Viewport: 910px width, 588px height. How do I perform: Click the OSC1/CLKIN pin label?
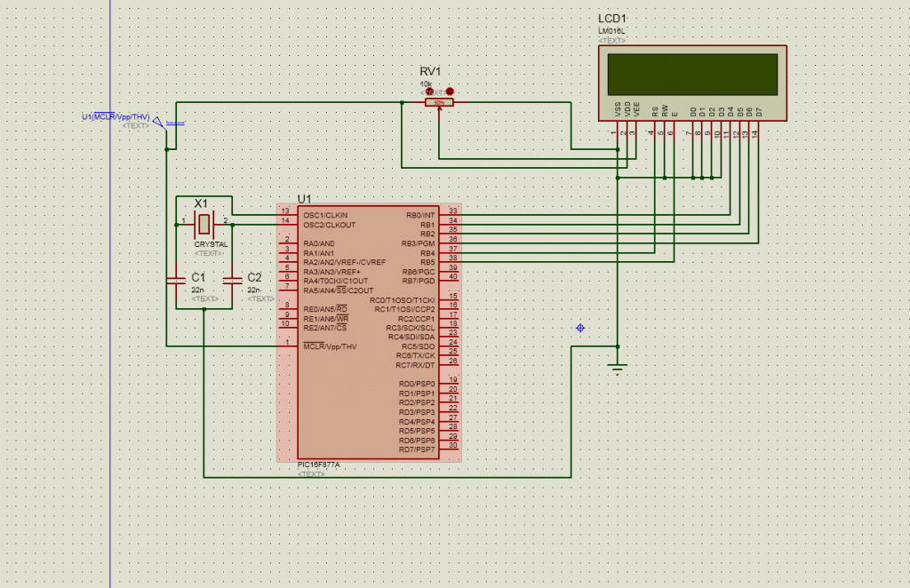tap(325, 215)
